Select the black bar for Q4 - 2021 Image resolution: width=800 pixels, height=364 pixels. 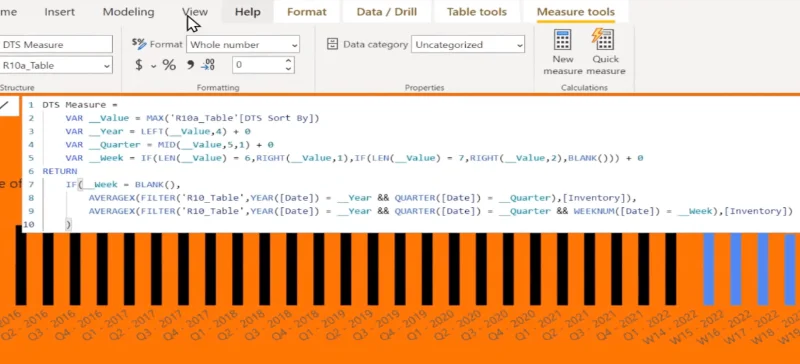click(x=643, y=269)
